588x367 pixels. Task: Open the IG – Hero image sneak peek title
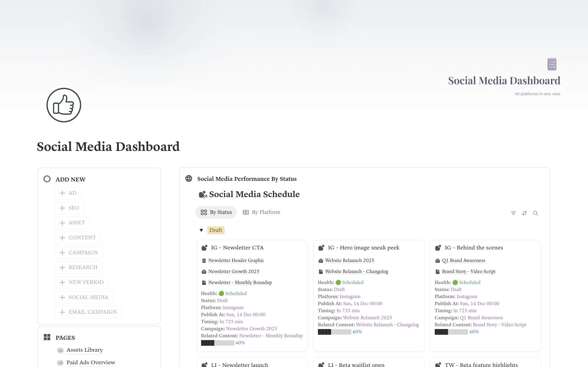click(x=364, y=248)
